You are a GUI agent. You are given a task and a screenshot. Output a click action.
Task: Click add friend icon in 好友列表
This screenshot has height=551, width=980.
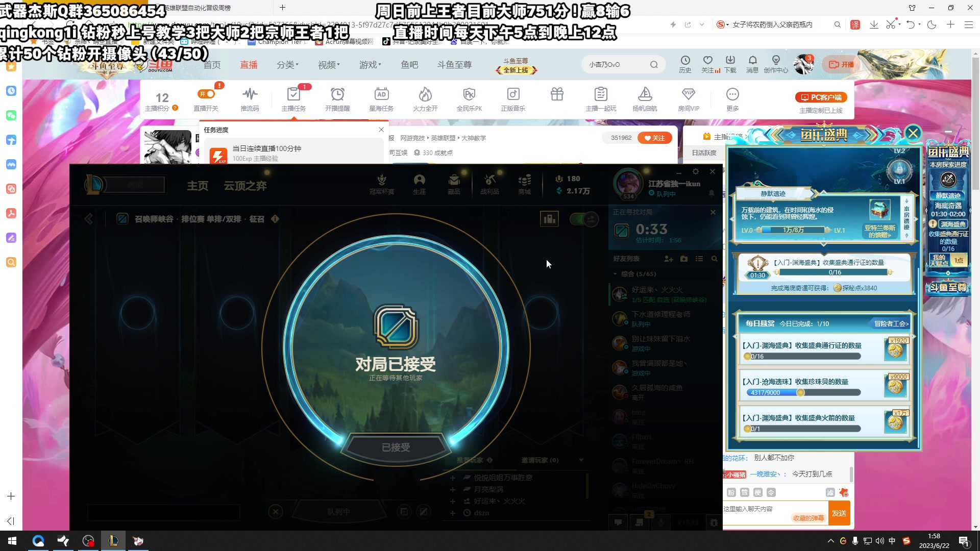click(668, 259)
